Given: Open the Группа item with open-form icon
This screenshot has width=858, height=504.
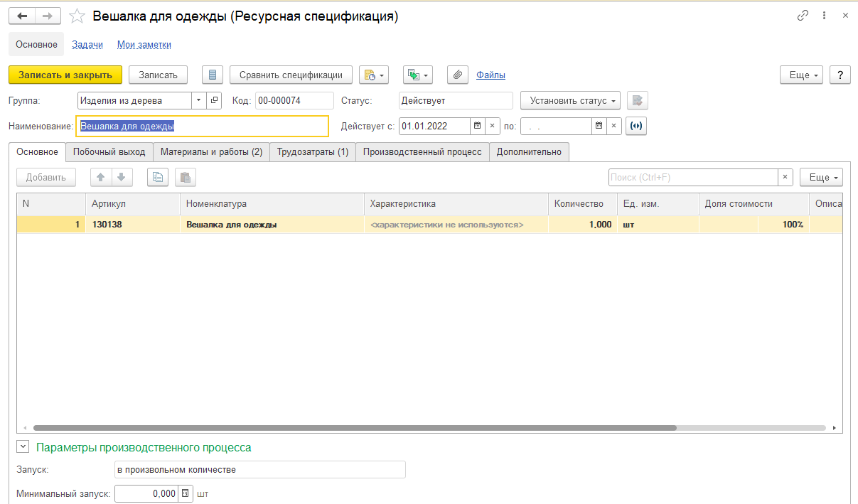Looking at the screenshot, I should 214,101.
